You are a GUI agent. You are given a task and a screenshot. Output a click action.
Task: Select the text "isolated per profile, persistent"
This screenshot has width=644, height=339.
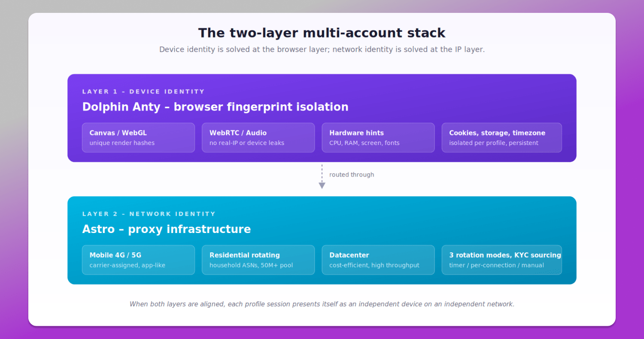point(494,143)
